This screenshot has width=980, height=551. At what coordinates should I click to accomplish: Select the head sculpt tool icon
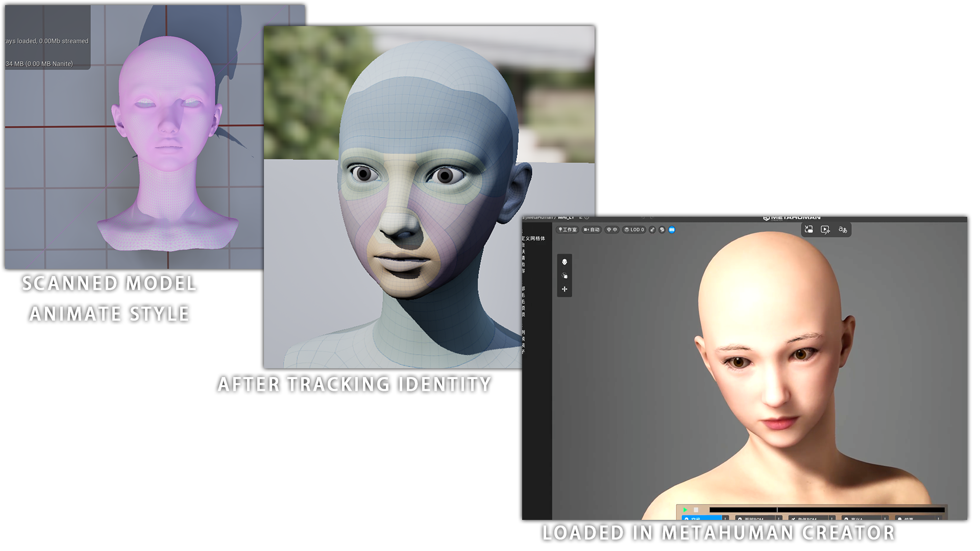[x=565, y=262]
